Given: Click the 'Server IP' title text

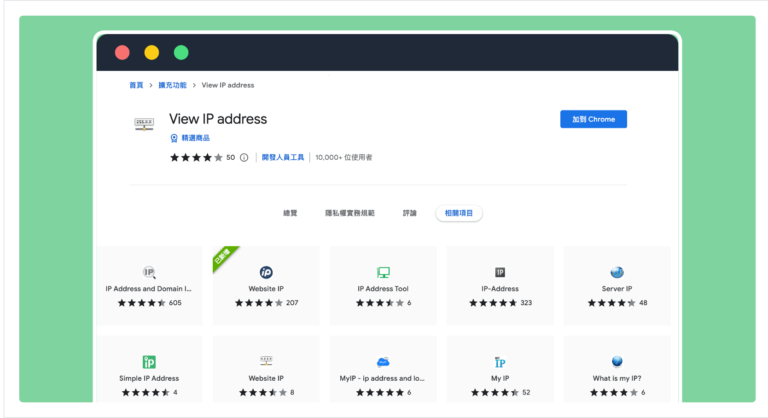Looking at the screenshot, I should tap(617, 289).
